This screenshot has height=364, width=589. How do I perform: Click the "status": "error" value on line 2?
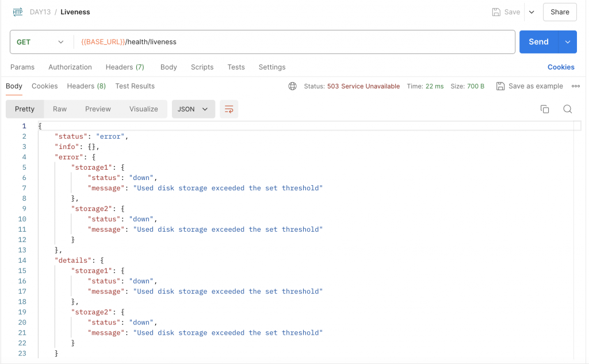coord(110,136)
